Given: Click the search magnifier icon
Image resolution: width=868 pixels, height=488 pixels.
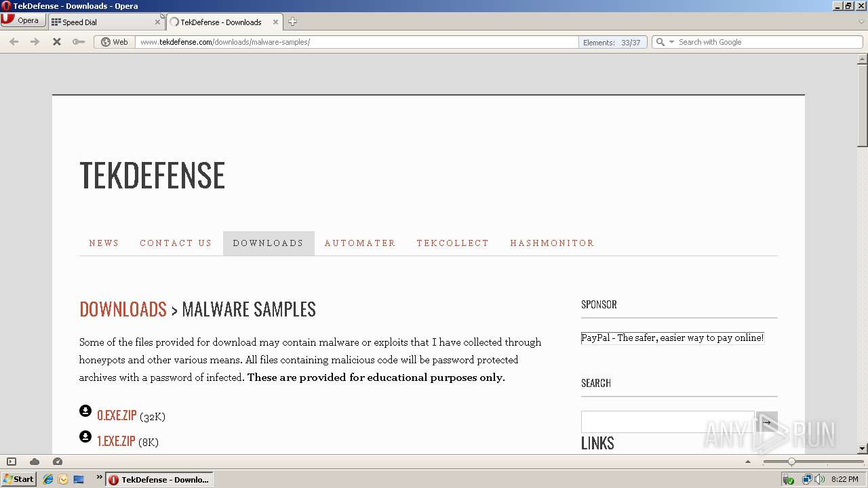Looking at the screenshot, I should 660,42.
